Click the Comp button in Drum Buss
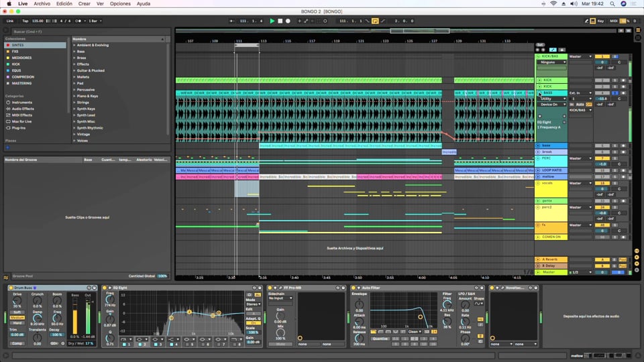 (x=17, y=343)
